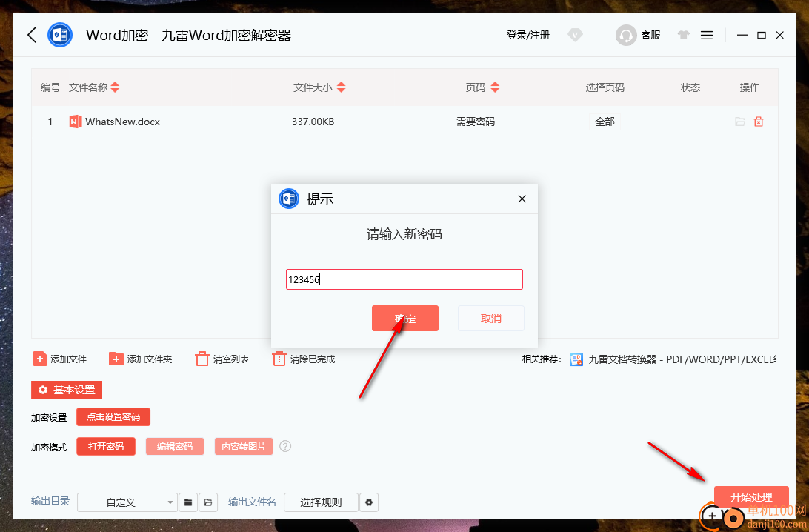Sort by 页码 column arrows
The image size is (809, 532).
click(x=495, y=87)
